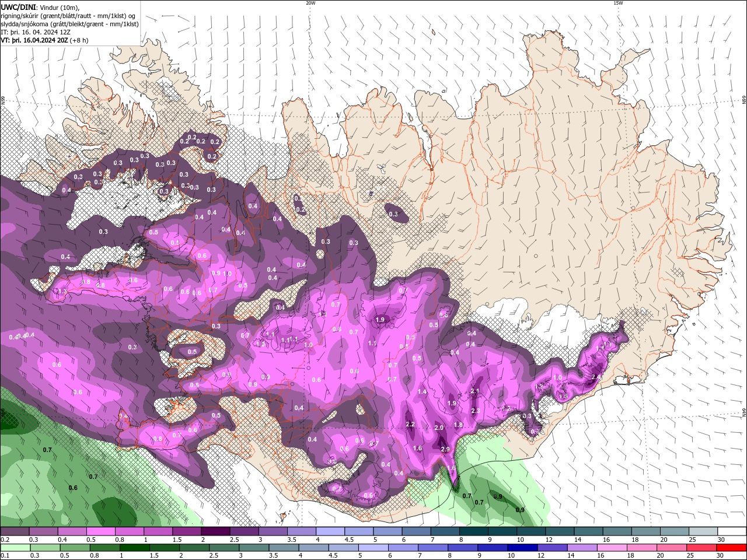
Task: Click the 1.5 magenta-purple swatch, upper legend
Action: pos(187,531)
